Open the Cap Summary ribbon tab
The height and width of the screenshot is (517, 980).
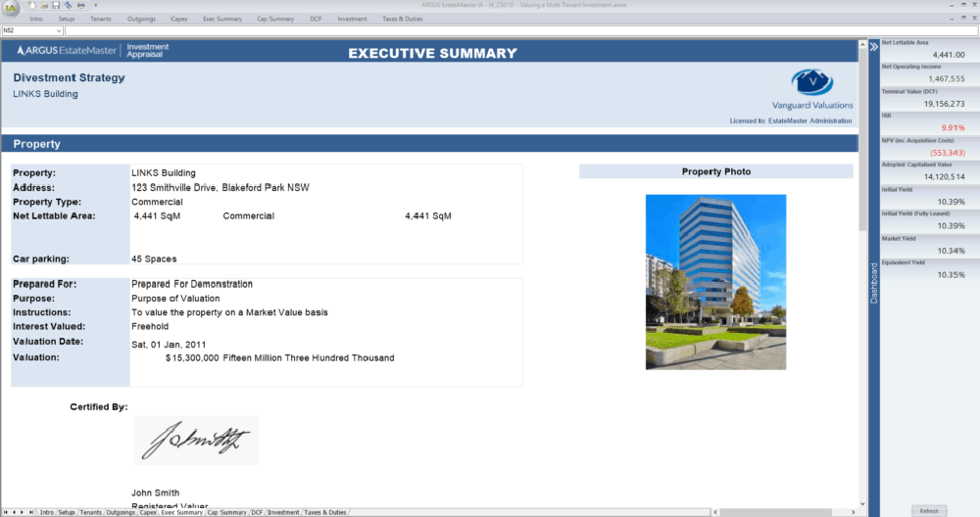coord(275,19)
